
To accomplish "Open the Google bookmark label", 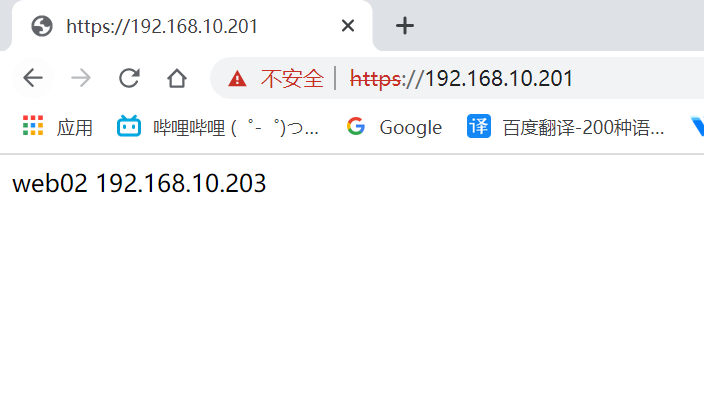I will click(x=411, y=128).
